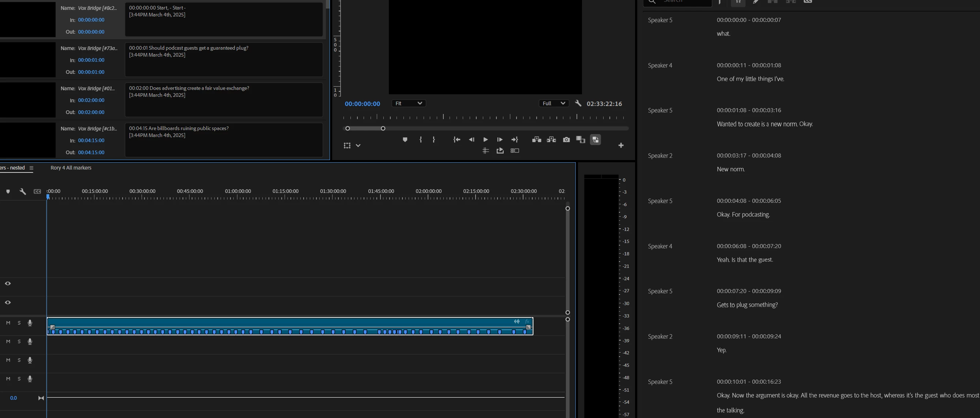This screenshot has width=980, height=418.
Task: Open timeline display settings wrench
Action: [x=22, y=191]
